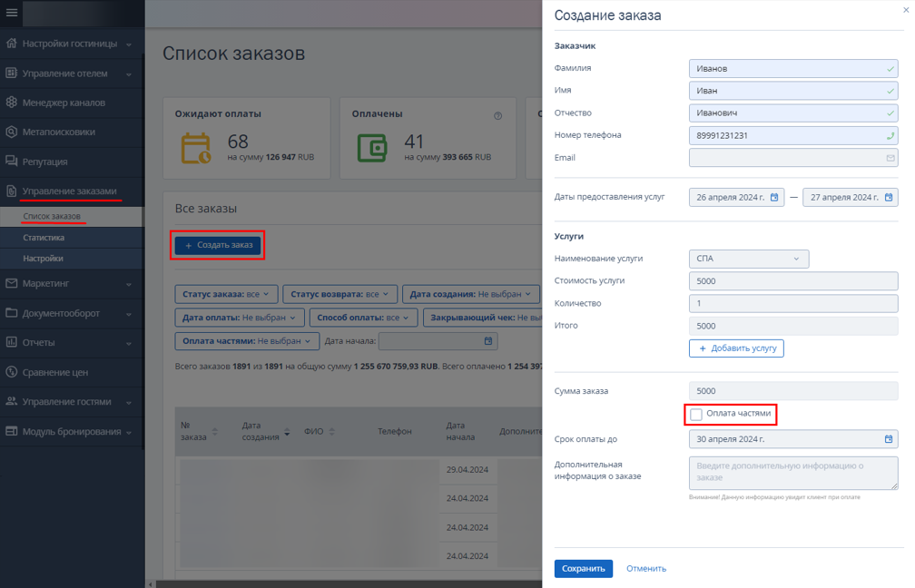Click the price comparison icon

[11, 372]
